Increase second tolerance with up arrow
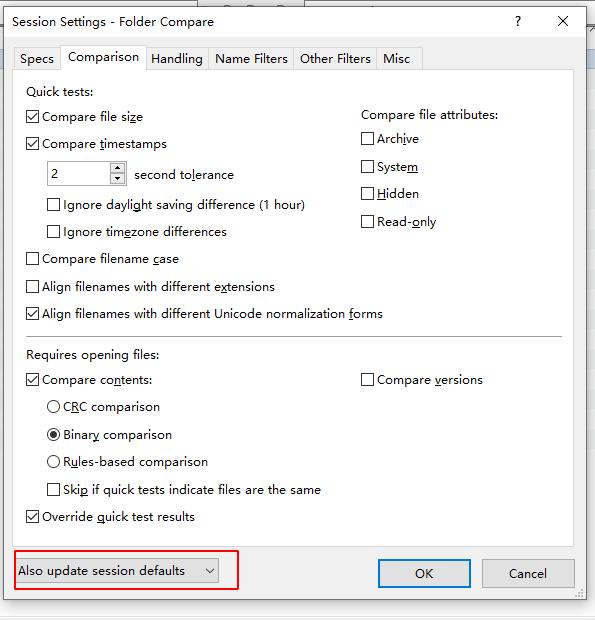595x620 pixels. pyautogui.click(x=117, y=168)
